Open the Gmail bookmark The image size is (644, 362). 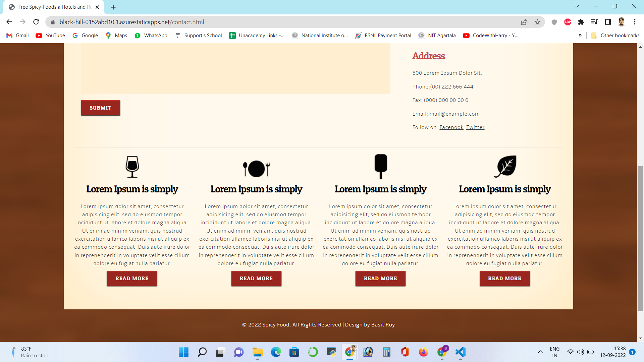pyautogui.click(x=18, y=36)
